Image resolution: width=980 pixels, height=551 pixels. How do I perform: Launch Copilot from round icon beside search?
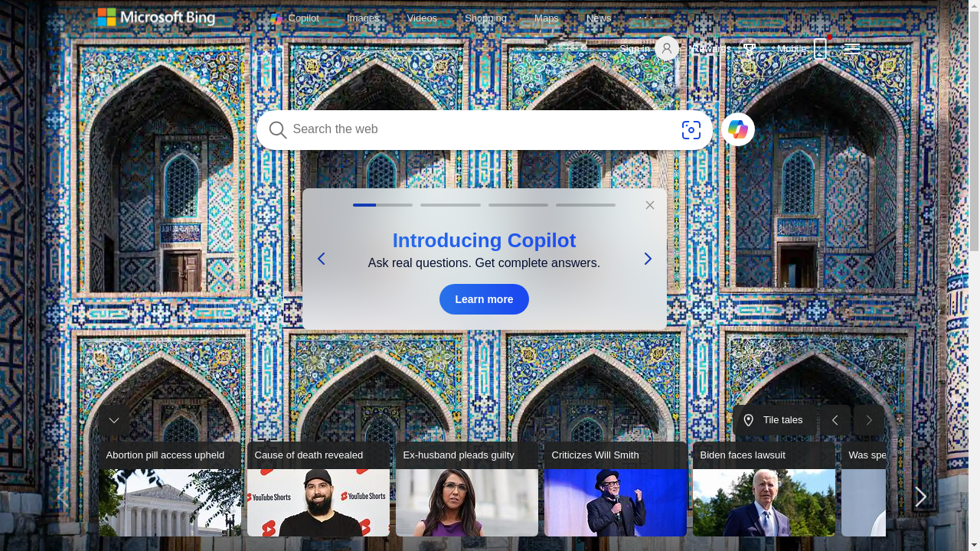pyautogui.click(x=737, y=130)
